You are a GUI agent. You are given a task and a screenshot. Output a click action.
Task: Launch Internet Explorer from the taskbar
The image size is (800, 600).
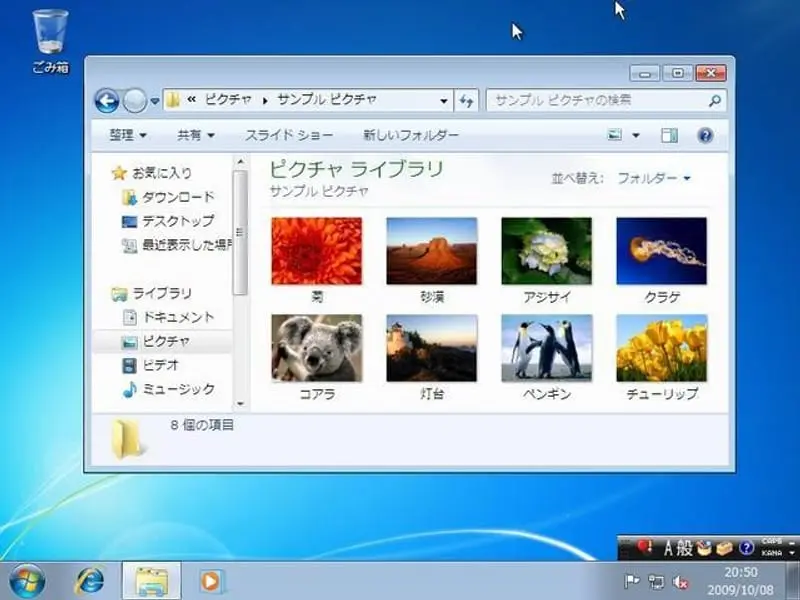(x=89, y=581)
